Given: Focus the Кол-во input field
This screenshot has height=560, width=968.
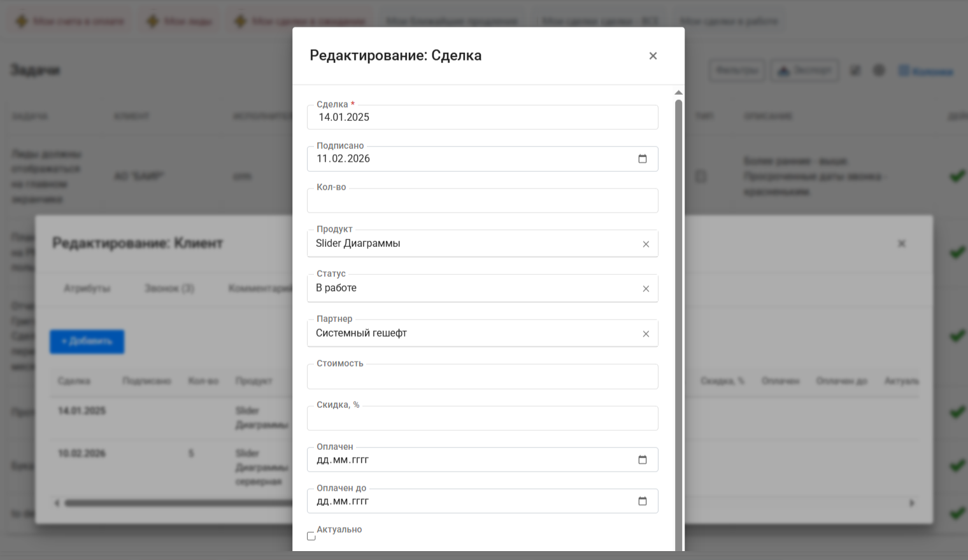Looking at the screenshot, I should point(481,201).
